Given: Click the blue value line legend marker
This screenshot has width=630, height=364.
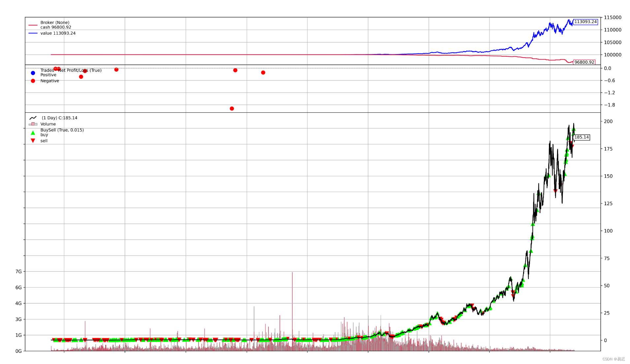Looking at the screenshot, I should point(33,33).
